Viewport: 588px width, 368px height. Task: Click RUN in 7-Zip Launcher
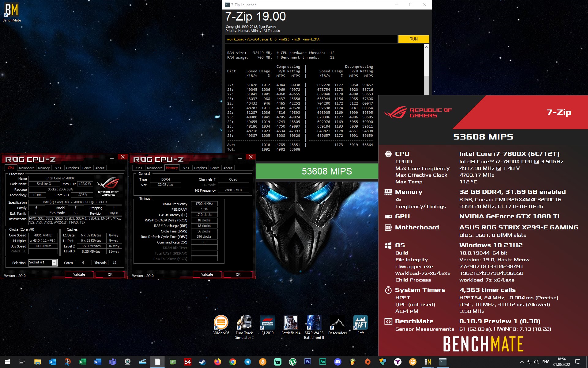[x=413, y=39]
